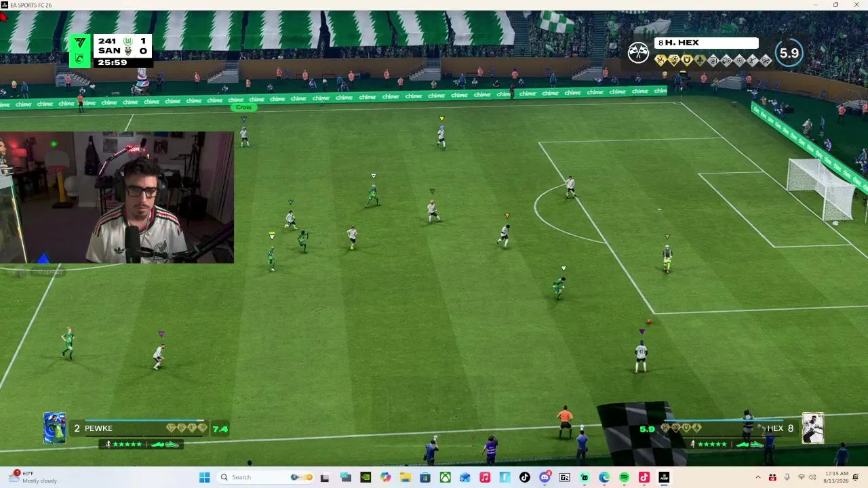Viewport: 868px width, 488px height.
Task: Open Microsoft Edge on the taskbar
Action: pos(604,477)
